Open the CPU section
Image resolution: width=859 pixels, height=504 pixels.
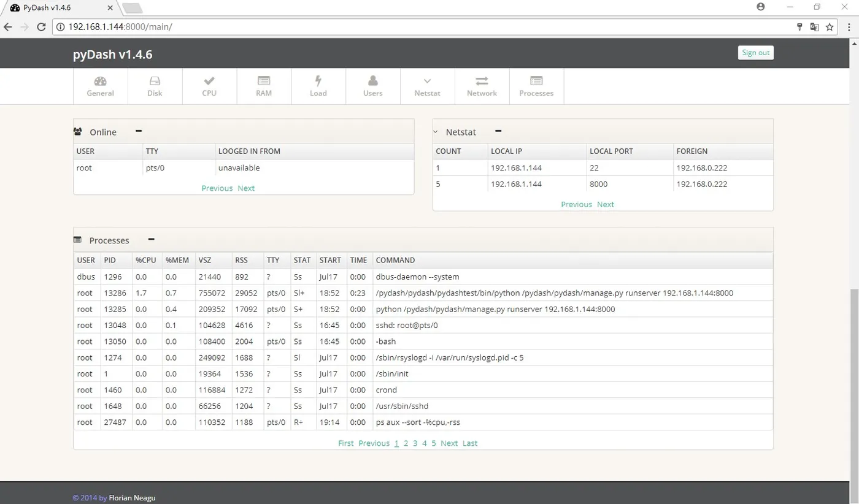click(209, 86)
